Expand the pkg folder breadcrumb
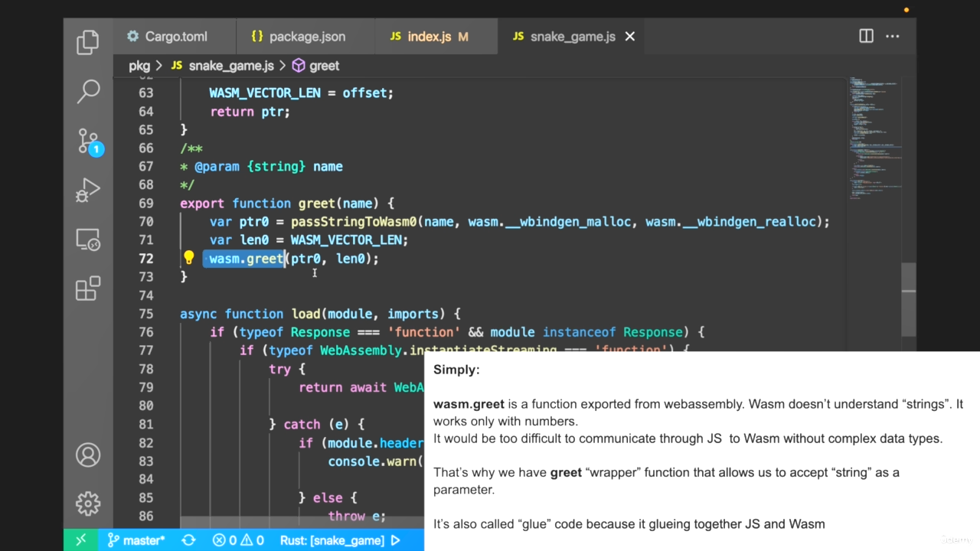Screen dimensions: 980x551 (139, 66)
